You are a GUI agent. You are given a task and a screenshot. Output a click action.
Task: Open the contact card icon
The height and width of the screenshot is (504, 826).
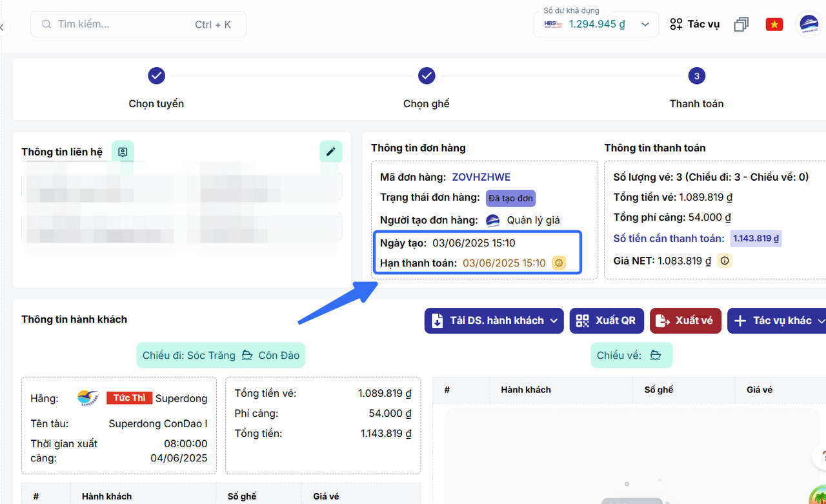[123, 152]
